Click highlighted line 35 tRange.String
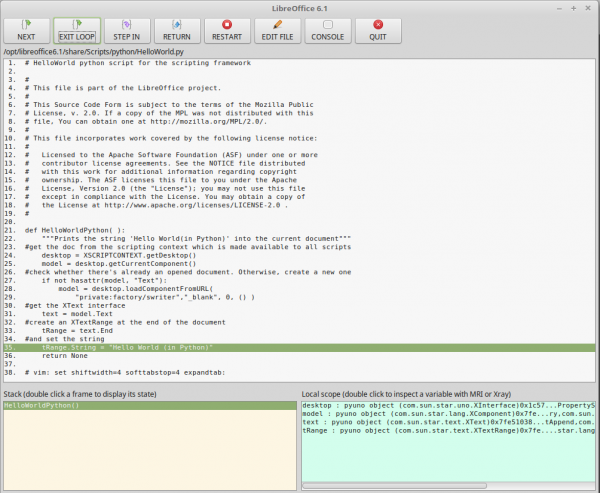 pos(300,348)
